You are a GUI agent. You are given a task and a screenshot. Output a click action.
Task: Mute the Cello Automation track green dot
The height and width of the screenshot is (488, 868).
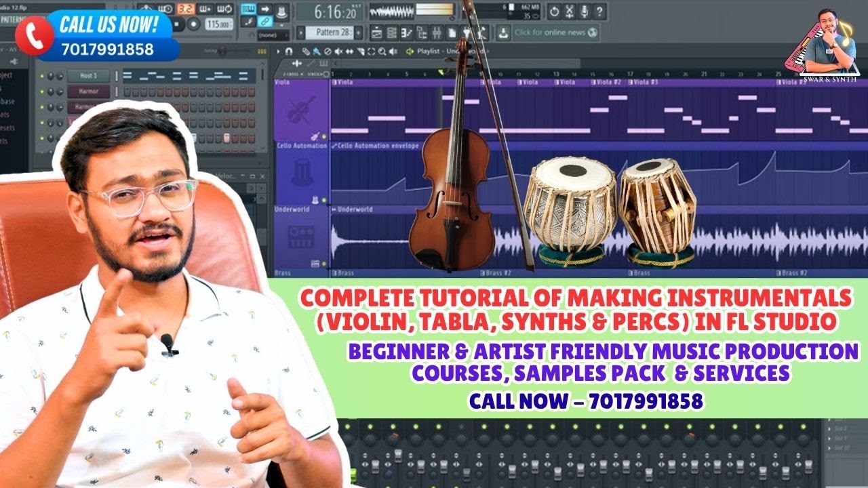(x=324, y=200)
